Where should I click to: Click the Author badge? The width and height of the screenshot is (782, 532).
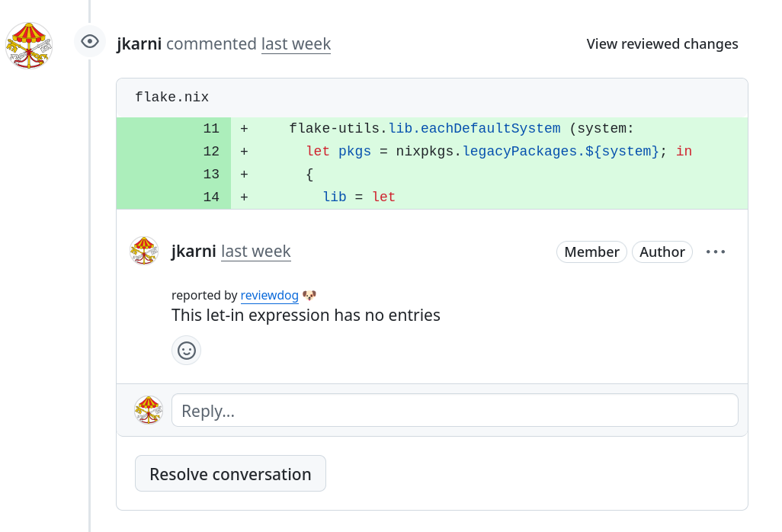pyautogui.click(x=662, y=252)
